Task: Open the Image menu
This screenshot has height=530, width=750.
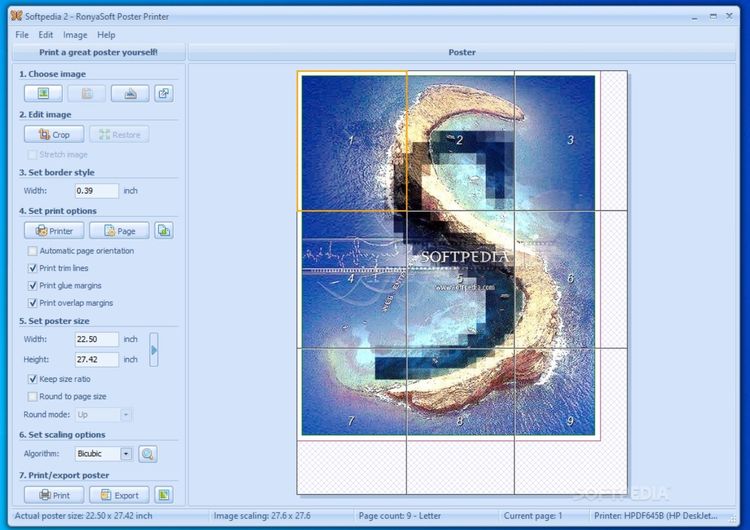Action: [x=75, y=35]
